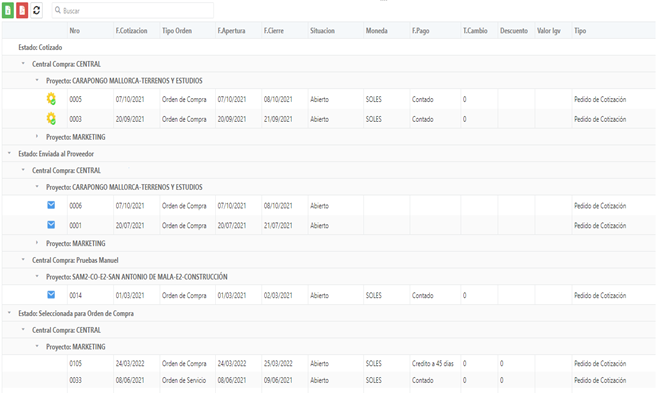Click the red PDF export icon

(22, 11)
